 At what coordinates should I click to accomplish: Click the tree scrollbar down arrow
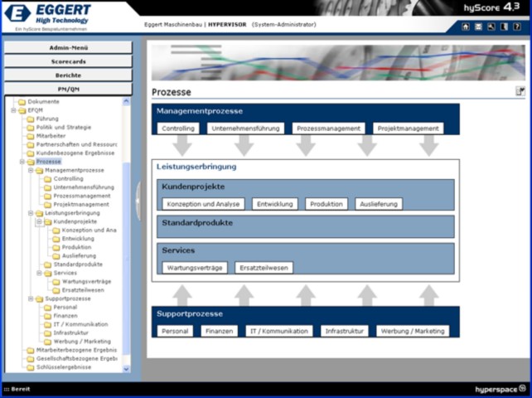pos(127,368)
